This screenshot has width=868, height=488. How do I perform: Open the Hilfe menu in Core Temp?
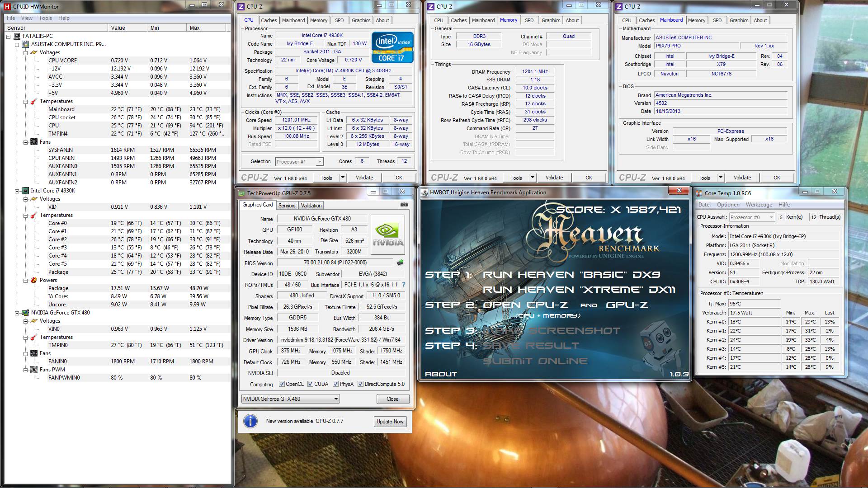pos(784,205)
